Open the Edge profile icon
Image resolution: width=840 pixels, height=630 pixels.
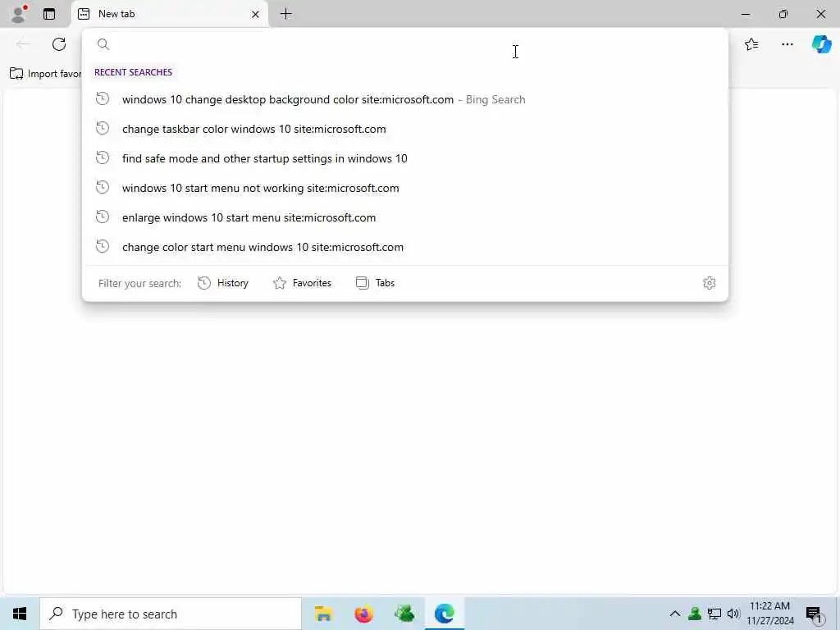point(19,14)
